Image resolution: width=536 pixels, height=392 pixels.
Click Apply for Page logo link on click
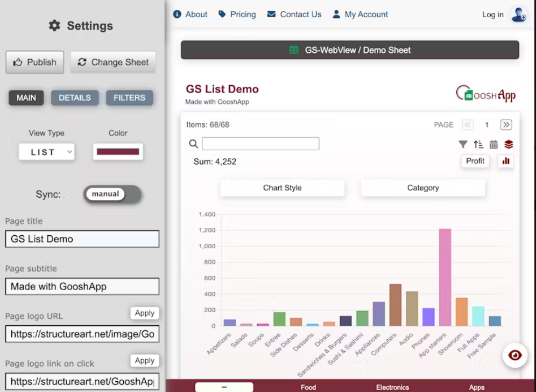click(x=145, y=361)
